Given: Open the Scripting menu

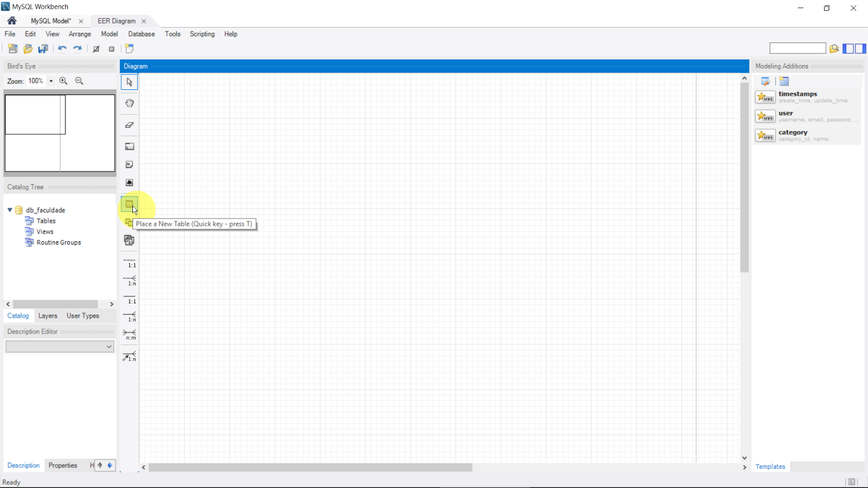Looking at the screenshot, I should pyautogui.click(x=202, y=34).
